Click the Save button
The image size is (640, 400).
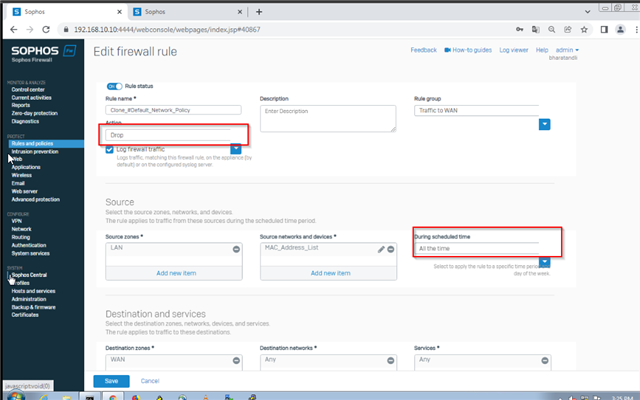click(111, 381)
